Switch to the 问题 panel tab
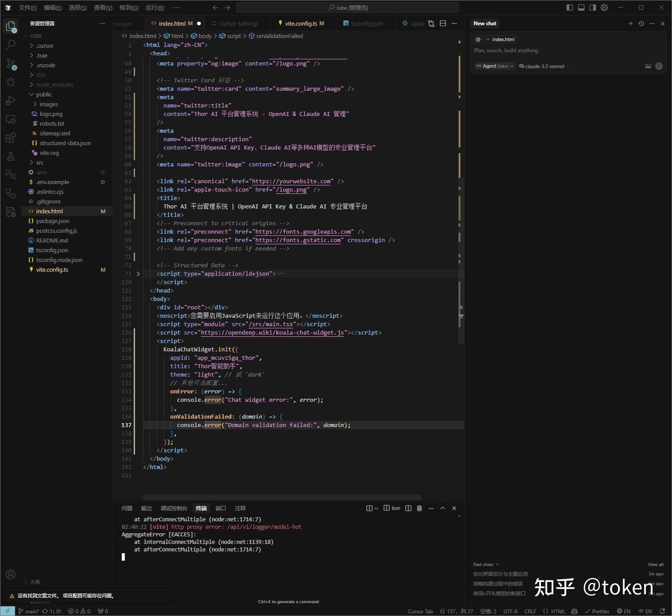 [127, 508]
